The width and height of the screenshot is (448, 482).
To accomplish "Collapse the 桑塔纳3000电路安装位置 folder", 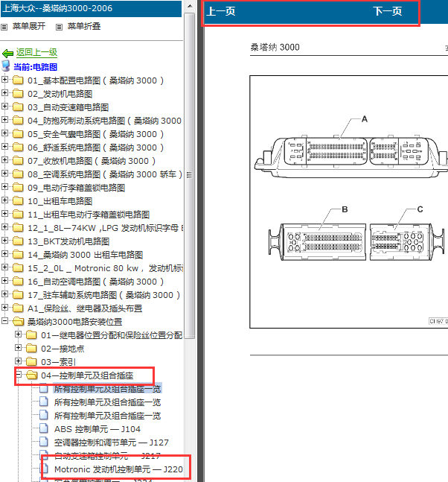I will [4, 321].
